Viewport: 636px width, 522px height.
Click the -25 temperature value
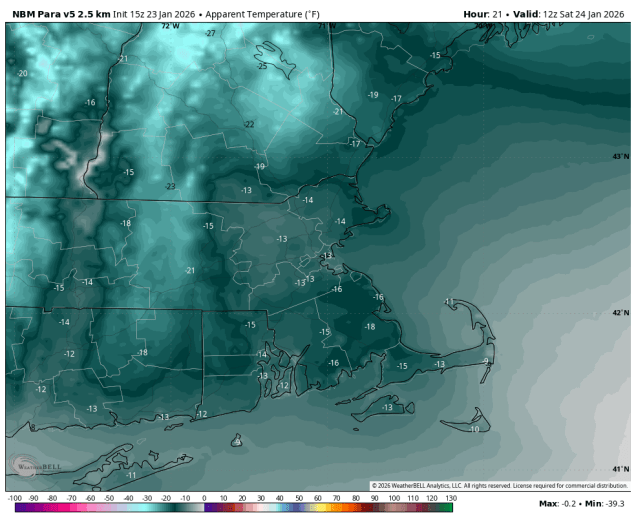pyautogui.click(x=262, y=66)
